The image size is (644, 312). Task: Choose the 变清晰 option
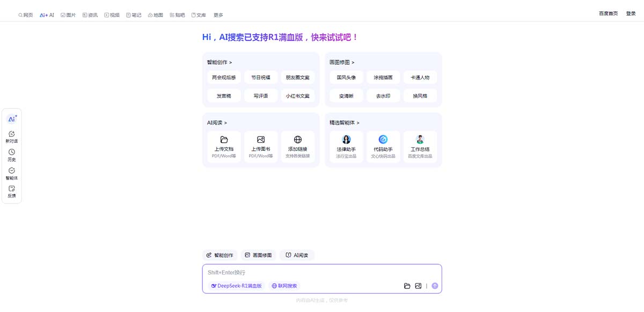click(x=346, y=96)
